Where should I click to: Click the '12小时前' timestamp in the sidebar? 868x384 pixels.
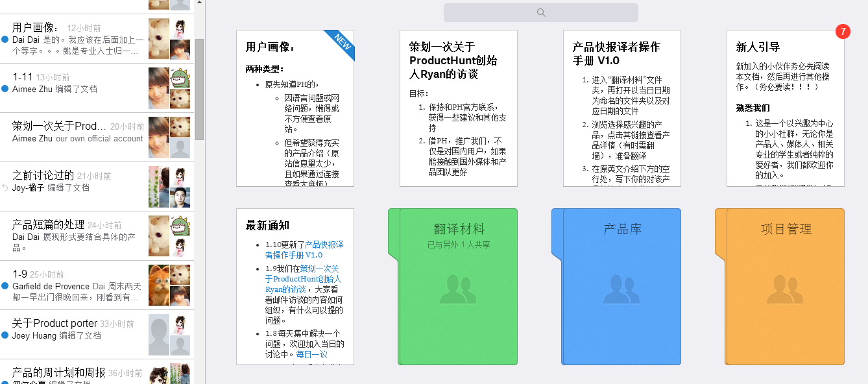(84, 28)
